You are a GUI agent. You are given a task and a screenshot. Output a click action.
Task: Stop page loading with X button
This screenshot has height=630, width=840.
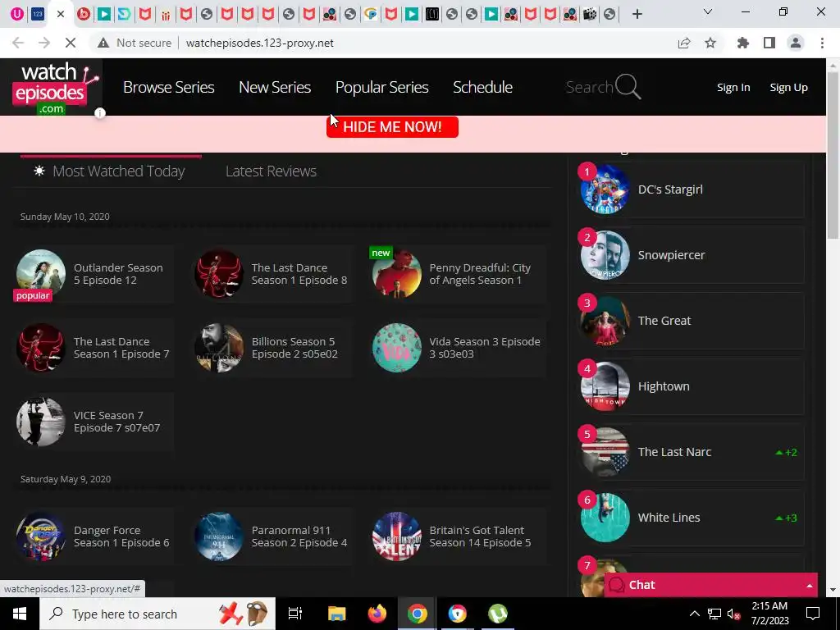[x=71, y=43]
